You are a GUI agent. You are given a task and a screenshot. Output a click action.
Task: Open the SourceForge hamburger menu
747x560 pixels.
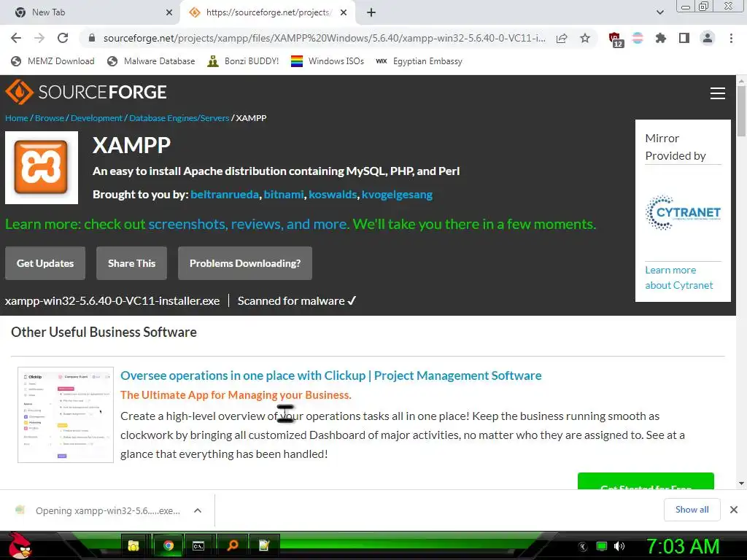[x=718, y=93]
